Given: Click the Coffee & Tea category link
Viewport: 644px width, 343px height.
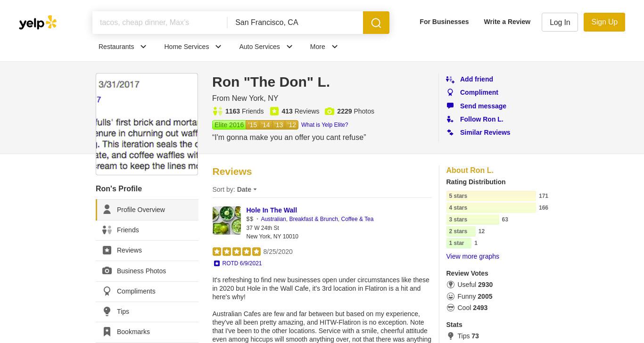Looking at the screenshot, I should (x=357, y=219).
